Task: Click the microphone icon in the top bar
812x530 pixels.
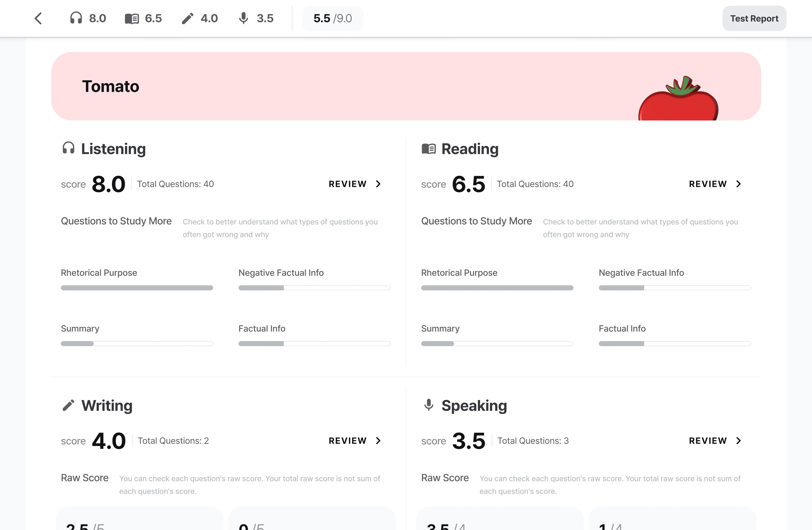Action: (243, 18)
